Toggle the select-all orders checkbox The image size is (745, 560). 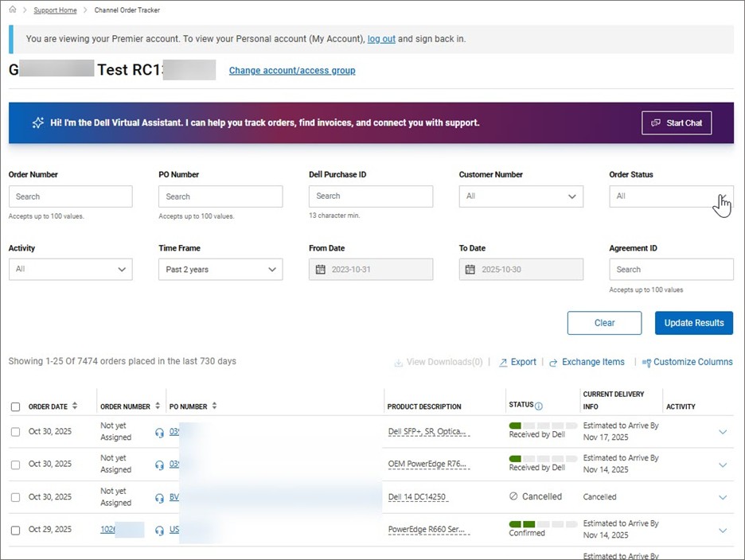point(16,406)
